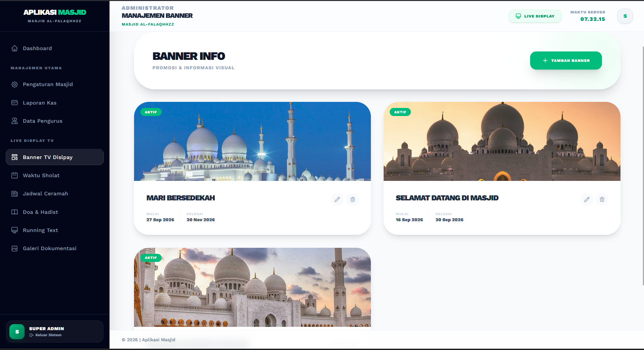This screenshot has width=644, height=350.
Task: Click the plus icon in Tambah Banner
Action: point(545,61)
